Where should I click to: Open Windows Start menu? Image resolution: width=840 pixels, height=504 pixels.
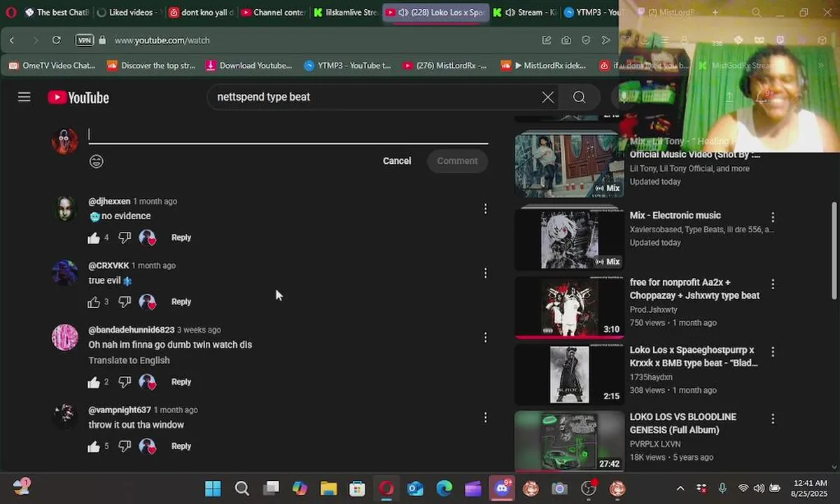click(213, 489)
